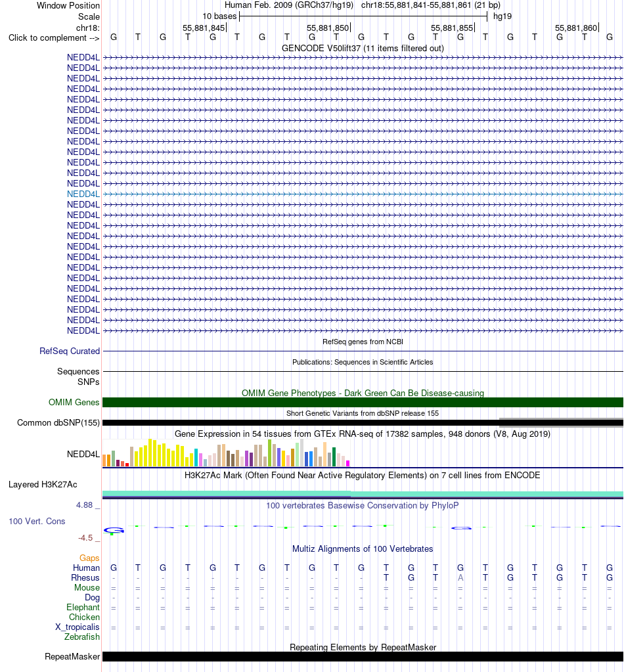The width and height of the screenshot is (624, 672).
Task: Open 'Short Genetic Variants from dbSNP release 155' title
Action: 363,414
